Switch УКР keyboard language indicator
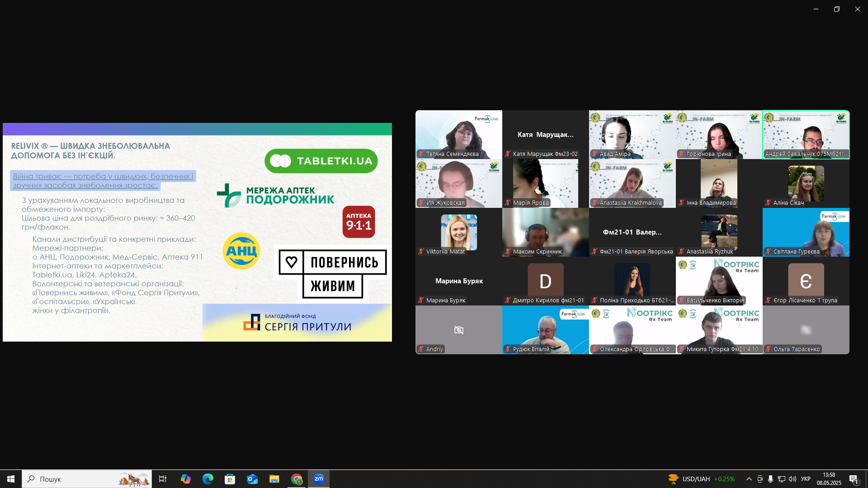Viewport: 868px width, 488px height. point(806,479)
